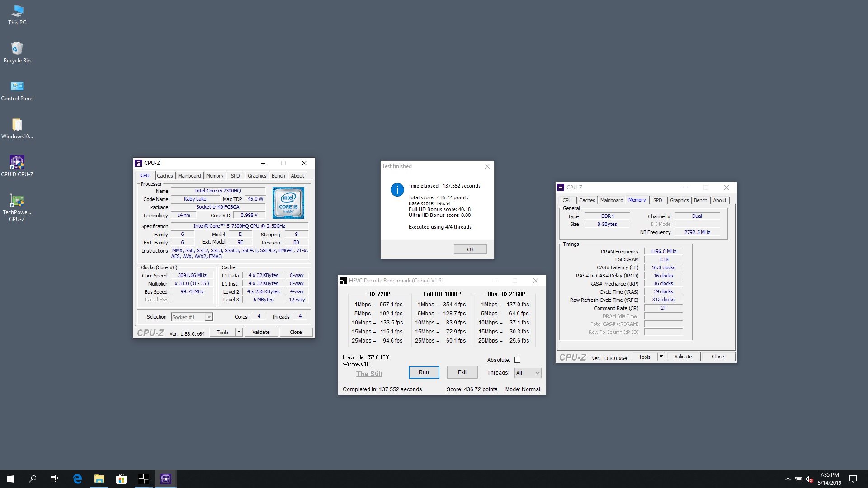Select the CPUID CPU-Z desktop shortcut

click(x=17, y=166)
